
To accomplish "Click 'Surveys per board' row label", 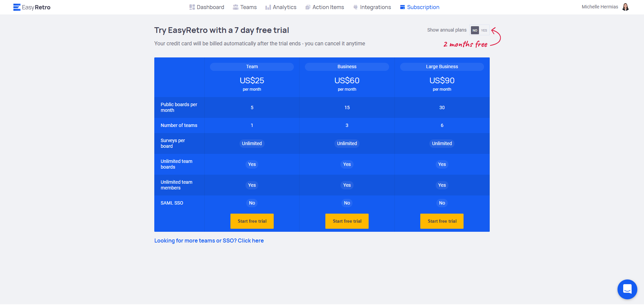I will [x=173, y=143].
